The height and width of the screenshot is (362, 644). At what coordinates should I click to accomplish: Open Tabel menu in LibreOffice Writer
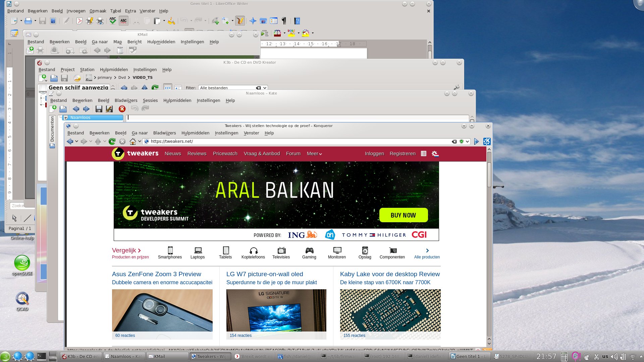point(115,11)
